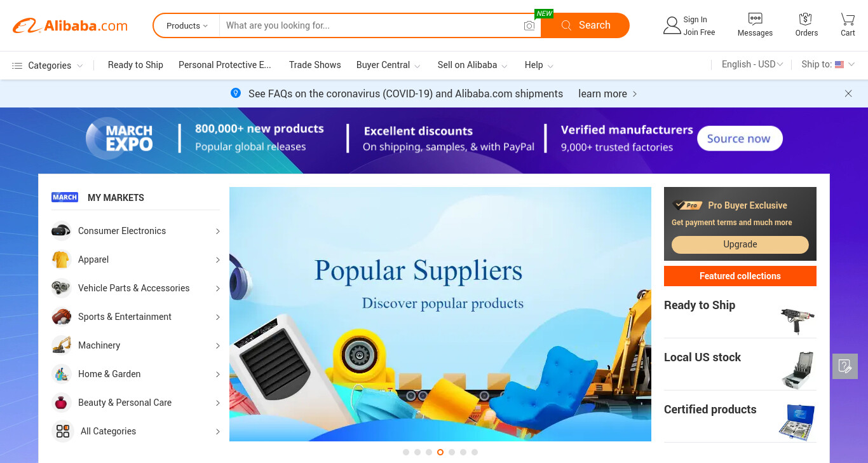The image size is (868, 463).
Task: Click the Upgrade button for Pro Buyer
Action: tap(740, 244)
